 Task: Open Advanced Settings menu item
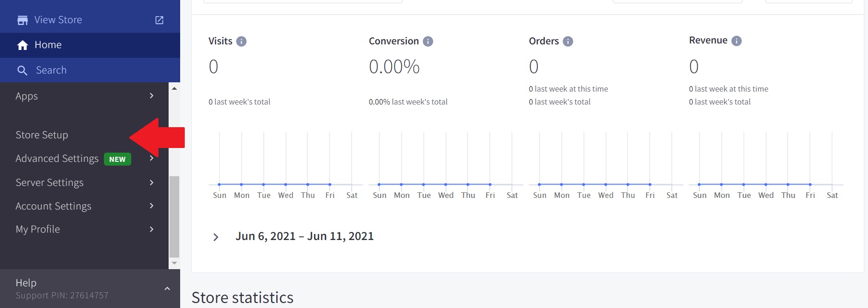pos(57,159)
